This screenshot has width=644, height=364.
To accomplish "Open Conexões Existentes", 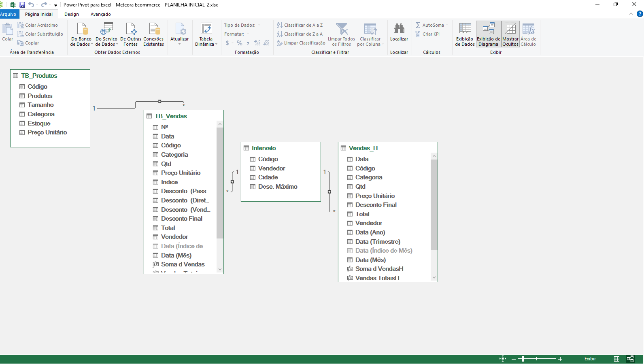I will point(153,35).
